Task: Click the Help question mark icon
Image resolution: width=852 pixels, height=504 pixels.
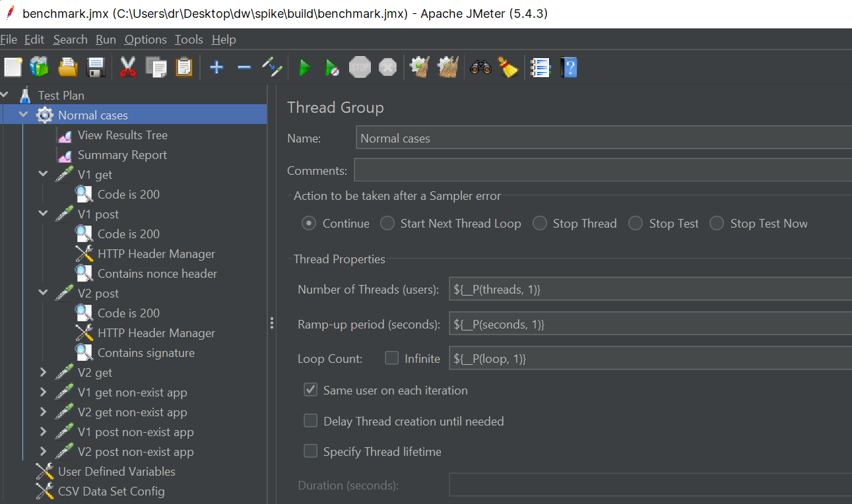Action: pyautogui.click(x=568, y=67)
